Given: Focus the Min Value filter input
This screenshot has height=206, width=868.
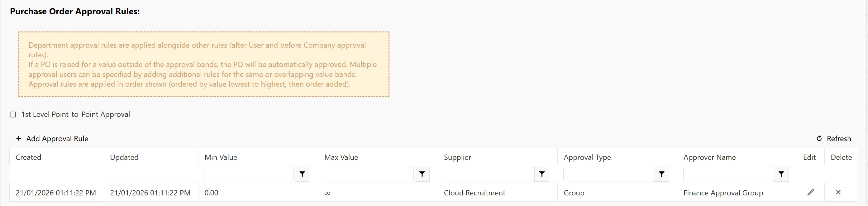Looking at the screenshot, I should [249, 174].
